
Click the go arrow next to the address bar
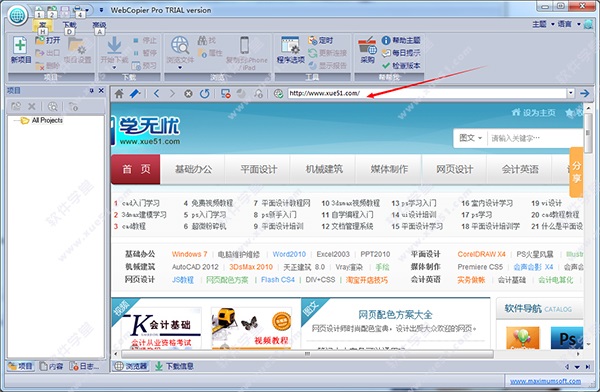pos(584,93)
